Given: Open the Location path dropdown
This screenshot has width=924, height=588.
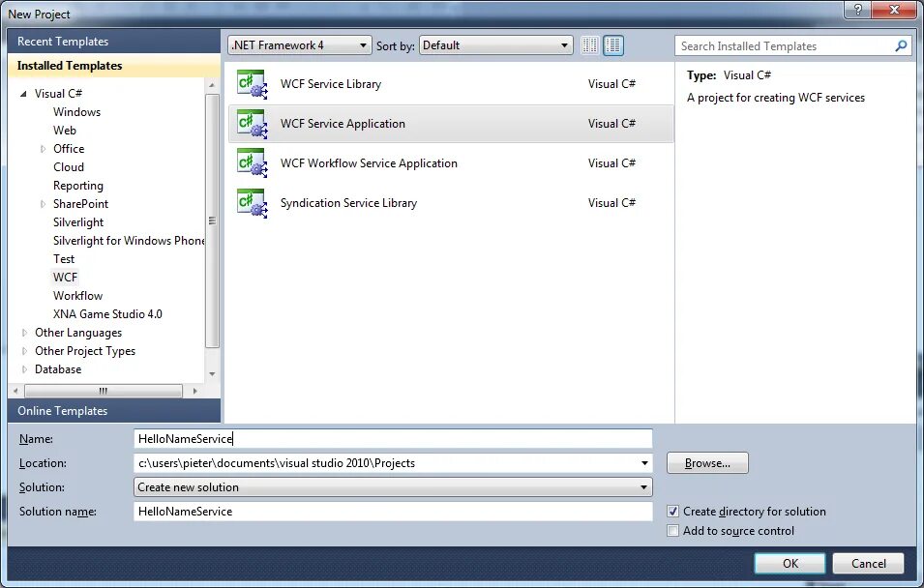Looking at the screenshot, I should pyautogui.click(x=644, y=463).
